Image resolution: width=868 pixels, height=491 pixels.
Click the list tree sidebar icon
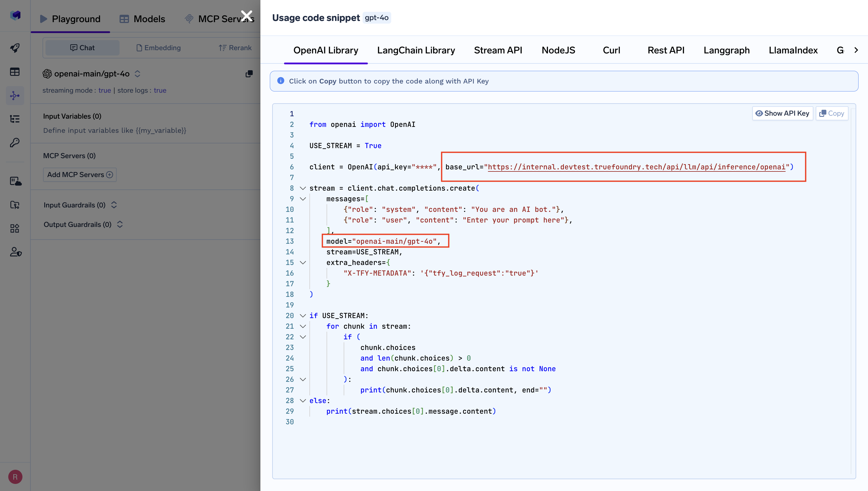click(15, 119)
